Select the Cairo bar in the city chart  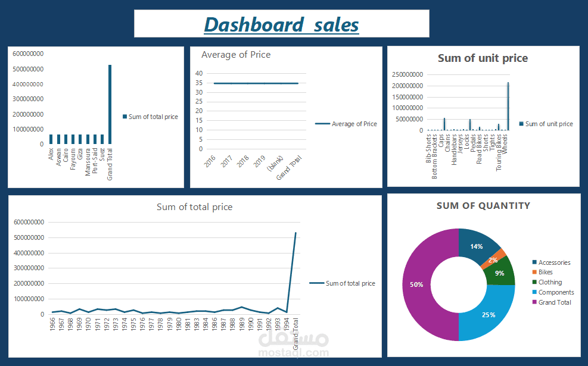[x=66, y=139]
